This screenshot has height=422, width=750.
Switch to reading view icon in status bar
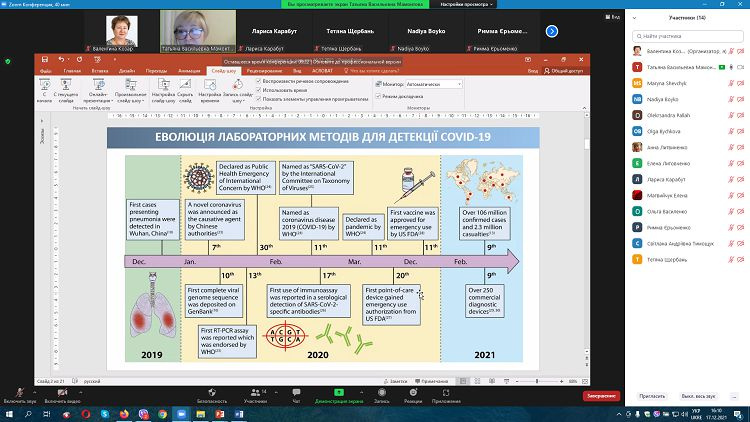pyautogui.click(x=492, y=381)
